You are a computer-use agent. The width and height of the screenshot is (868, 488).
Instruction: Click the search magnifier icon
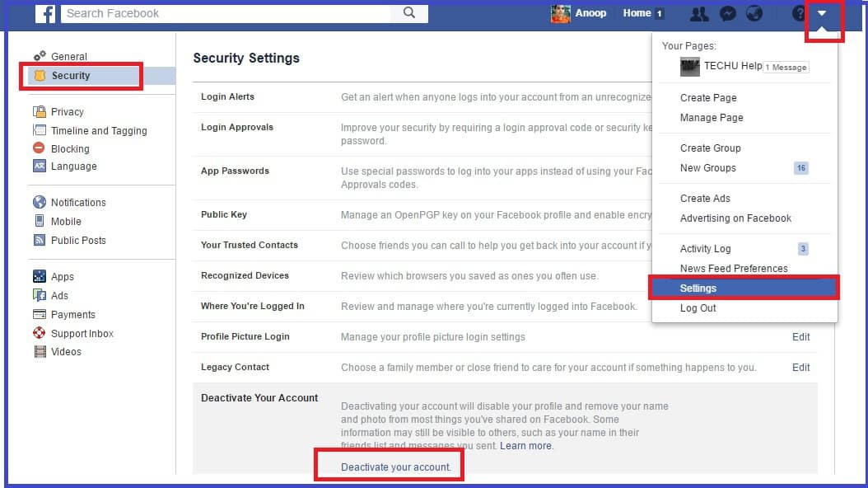tap(409, 12)
